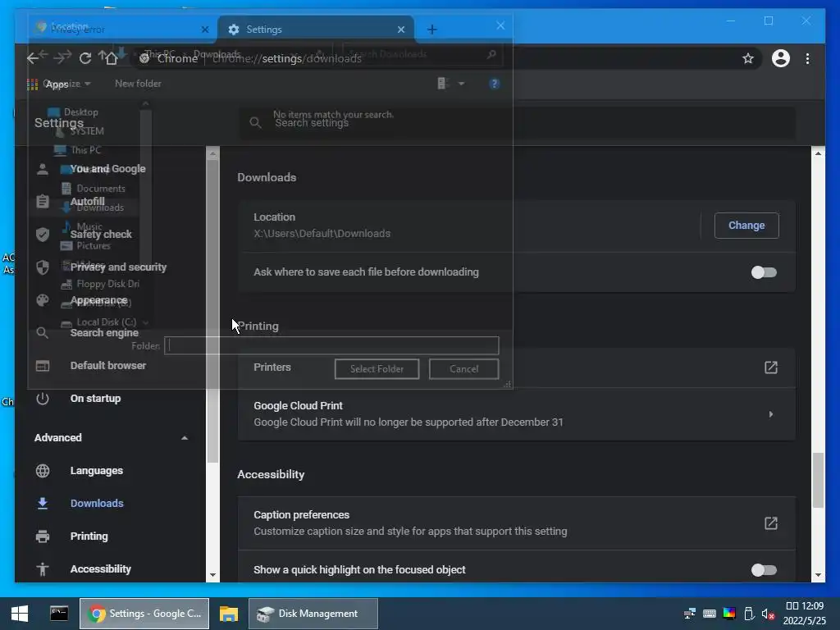Click the Downloads arrow icon in sidebar

click(43, 503)
